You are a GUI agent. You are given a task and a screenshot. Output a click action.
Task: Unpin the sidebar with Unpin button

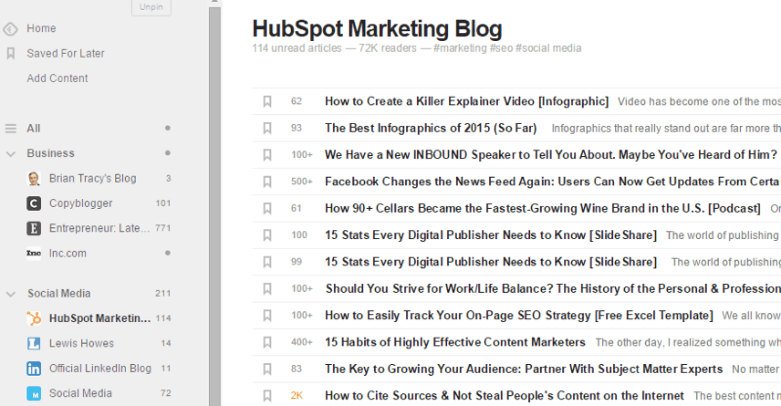click(151, 7)
